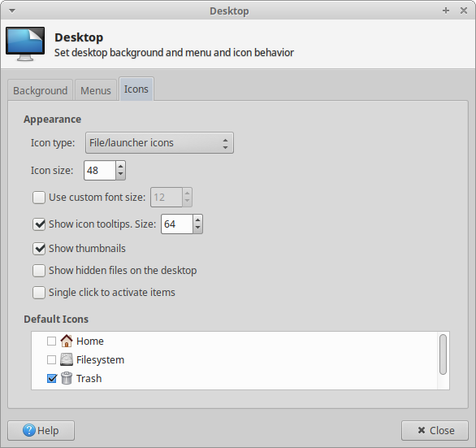
Task: Click the Home house icon in Default Icons
Action: pyautogui.click(x=66, y=341)
